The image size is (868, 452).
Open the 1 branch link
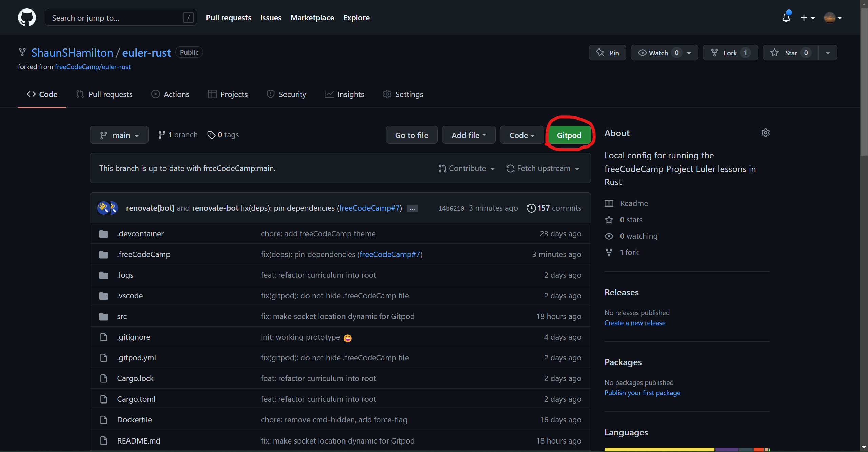tap(178, 135)
